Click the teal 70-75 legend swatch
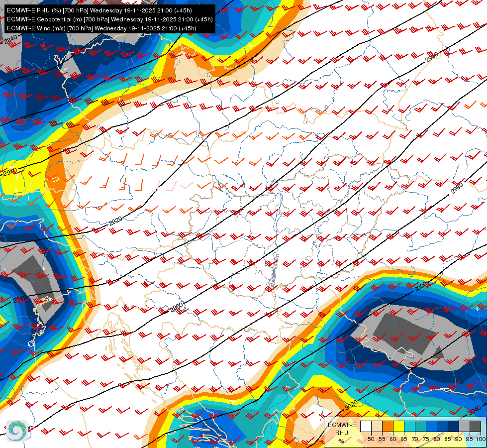Viewport: 487px width, 448px height. (x=420, y=426)
